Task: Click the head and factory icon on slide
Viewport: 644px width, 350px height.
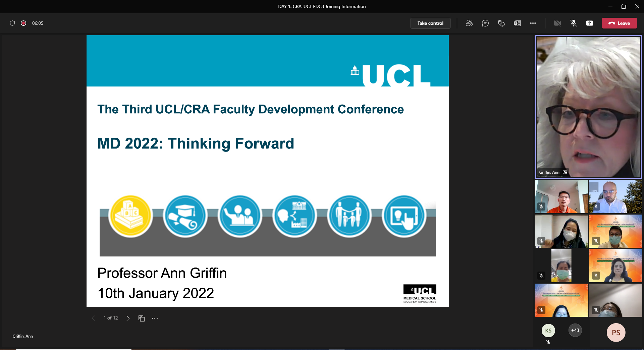Action: 294,216
